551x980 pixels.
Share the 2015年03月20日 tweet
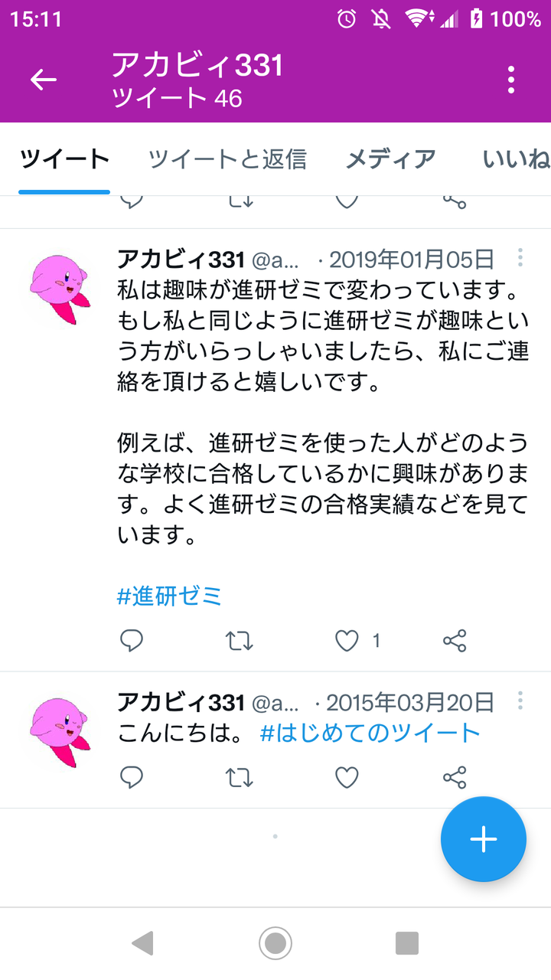(455, 778)
